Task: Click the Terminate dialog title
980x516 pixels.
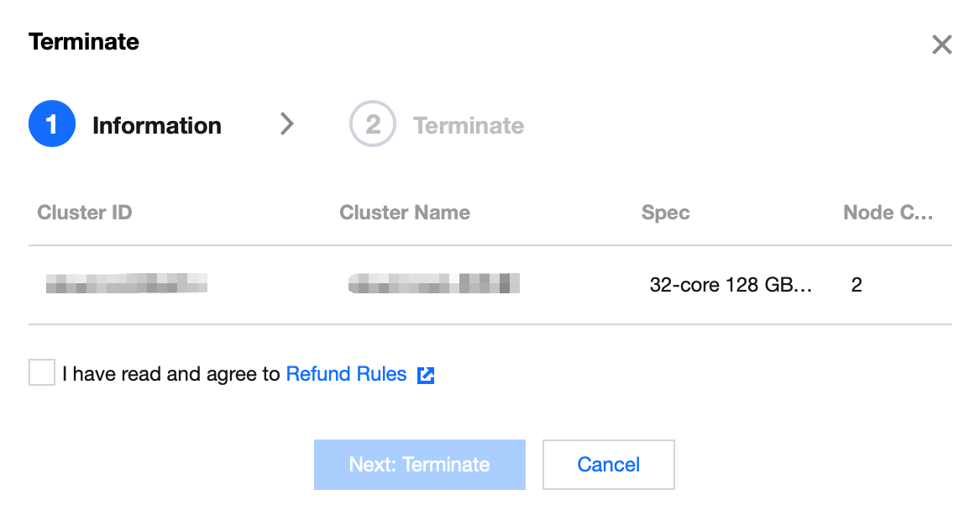Action: coord(84,41)
